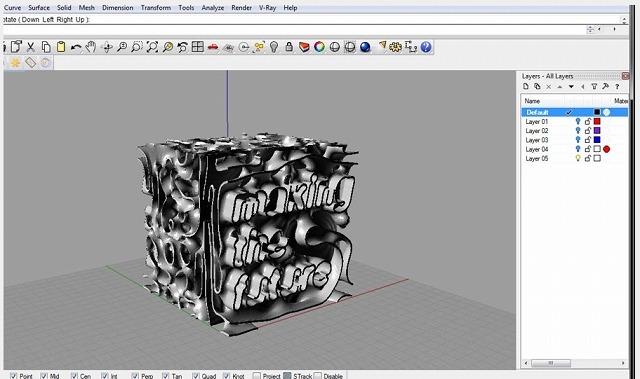Open the Dimension menu
The height and width of the screenshot is (379, 640).
click(x=118, y=8)
